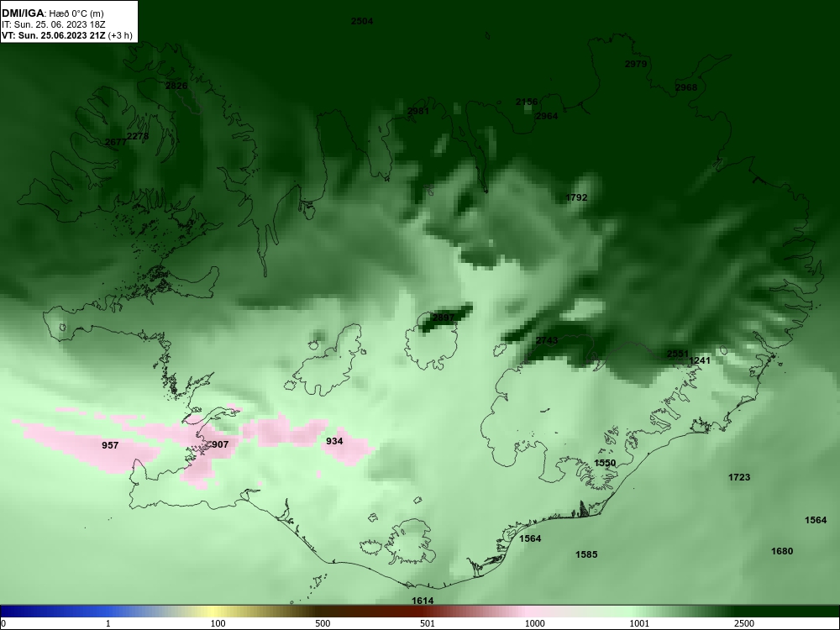Screen dimensions: 840x630
Task: Click the 1614 height value
Action: click(x=423, y=601)
